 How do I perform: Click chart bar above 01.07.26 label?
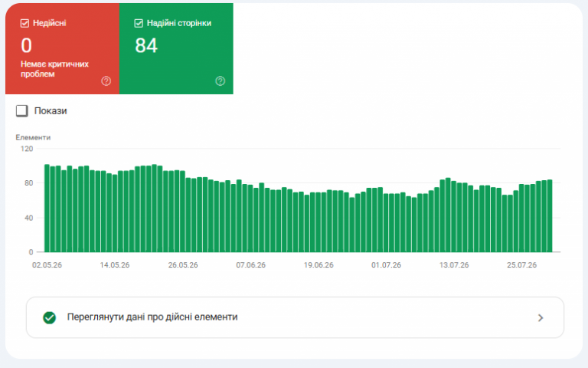tap(386, 222)
